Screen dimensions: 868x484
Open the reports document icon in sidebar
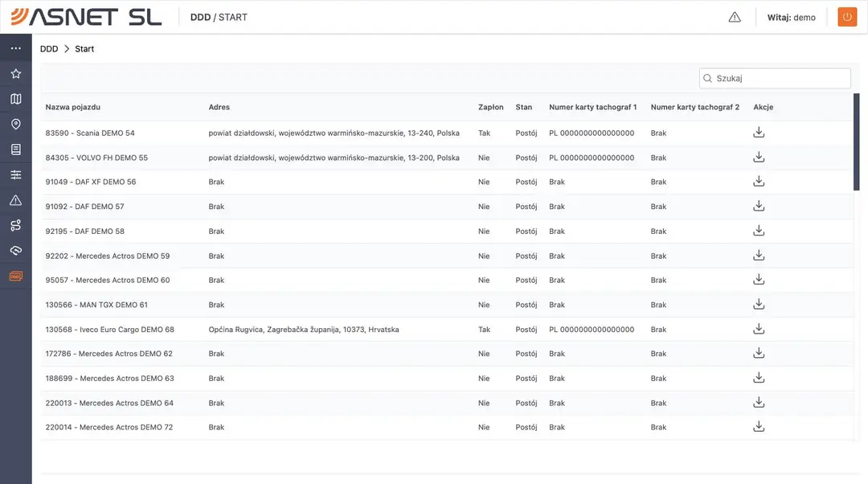coord(15,150)
